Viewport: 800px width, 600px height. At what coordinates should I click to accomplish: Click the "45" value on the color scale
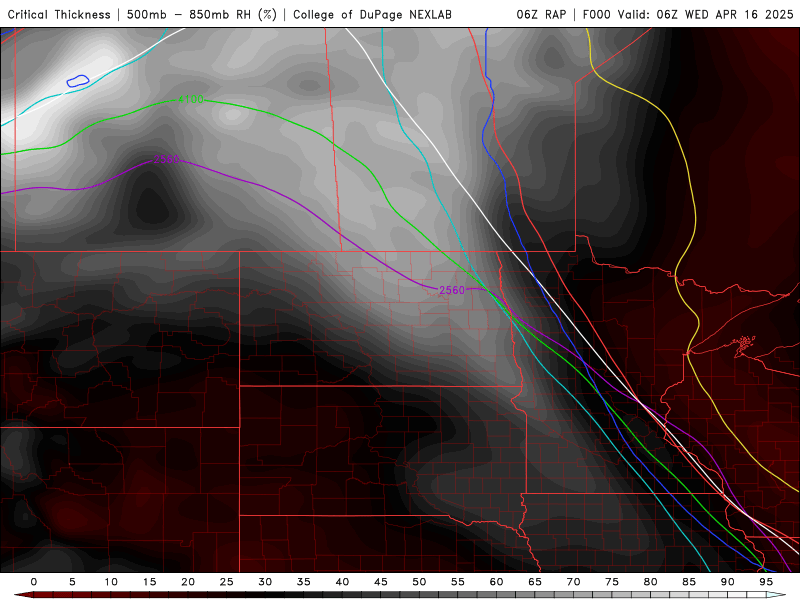[381, 582]
